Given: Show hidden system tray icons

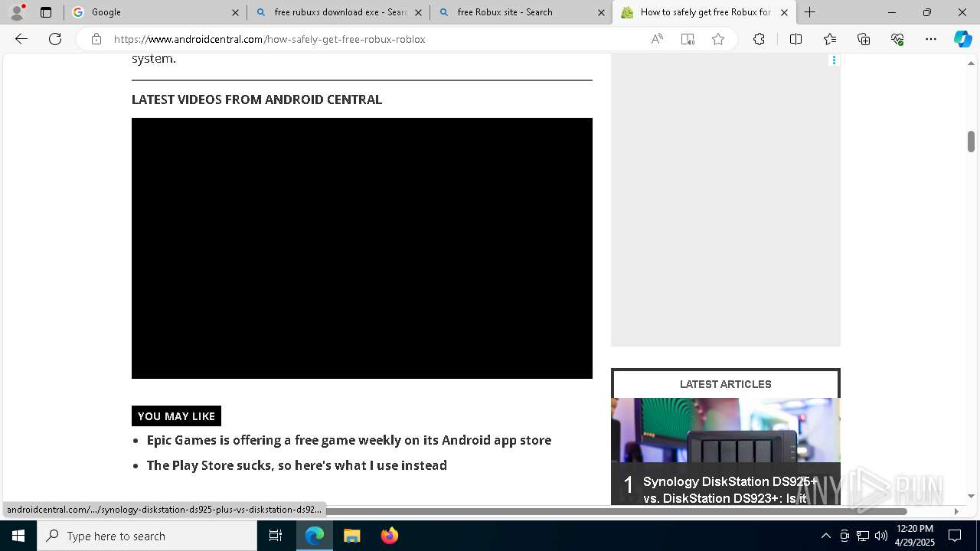Looking at the screenshot, I should click(826, 536).
